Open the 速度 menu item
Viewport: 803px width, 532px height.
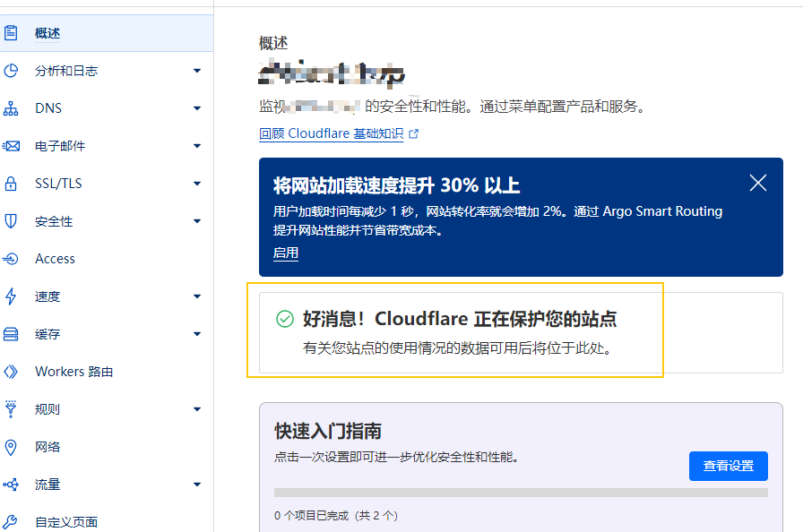coord(107,296)
